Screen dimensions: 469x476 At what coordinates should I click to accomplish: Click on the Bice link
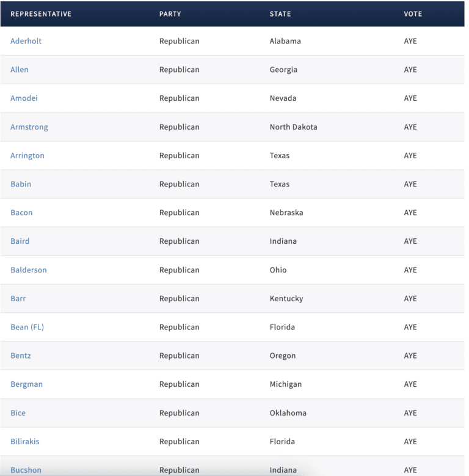[18, 413]
